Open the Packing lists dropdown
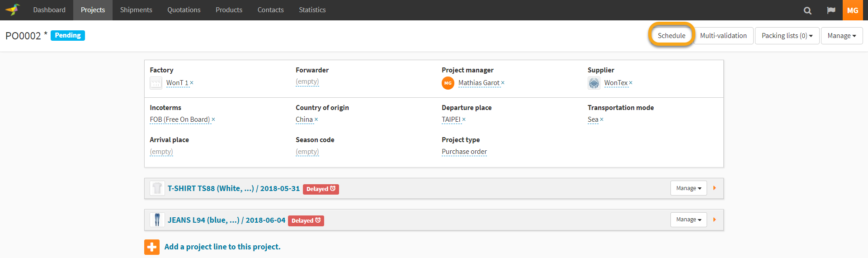The image size is (868, 258). [787, 36]
